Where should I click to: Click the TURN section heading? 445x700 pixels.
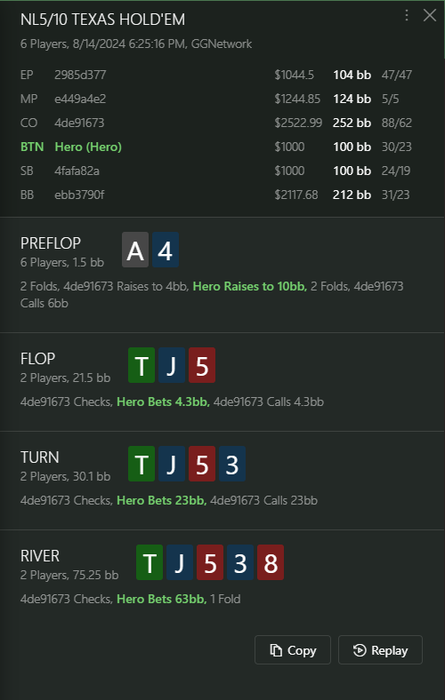tap(40, 458)
